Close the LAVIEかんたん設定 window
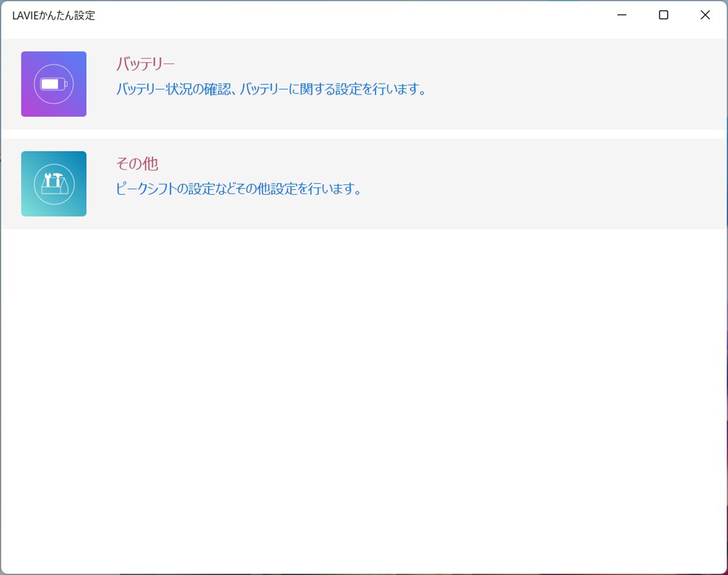This screenshot has width=728, height=575. pyautogui.click(x=705, y=15)
